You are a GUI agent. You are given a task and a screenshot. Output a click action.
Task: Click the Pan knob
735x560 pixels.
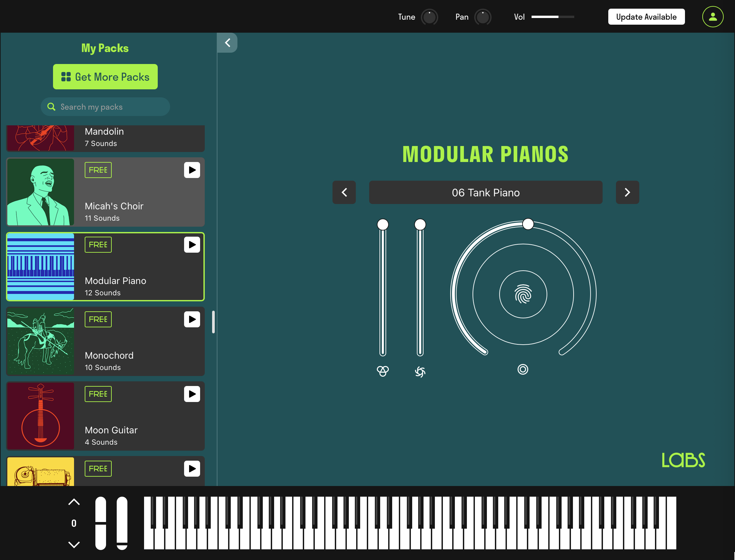tap(482, 17)
